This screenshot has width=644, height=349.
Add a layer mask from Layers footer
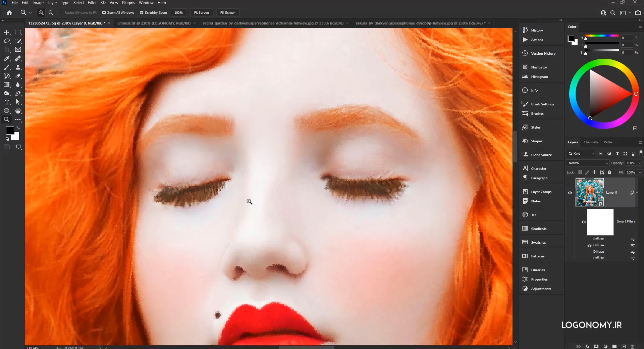(x=596, y=346)
